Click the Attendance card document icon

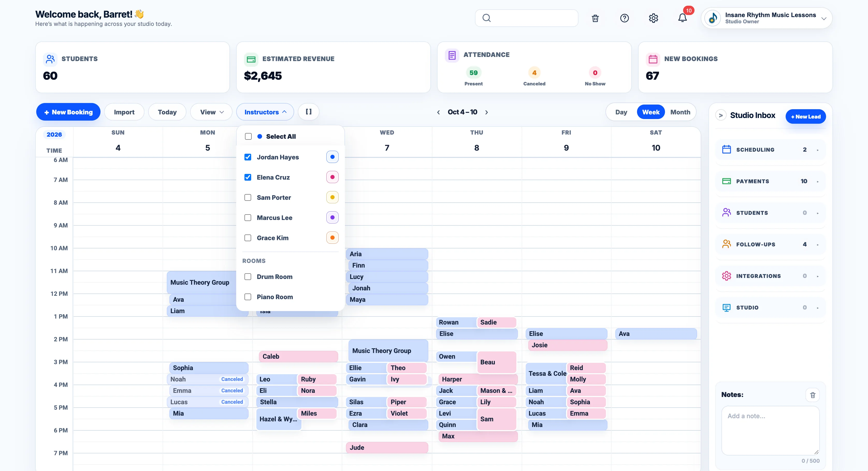[x=452, y=55]
